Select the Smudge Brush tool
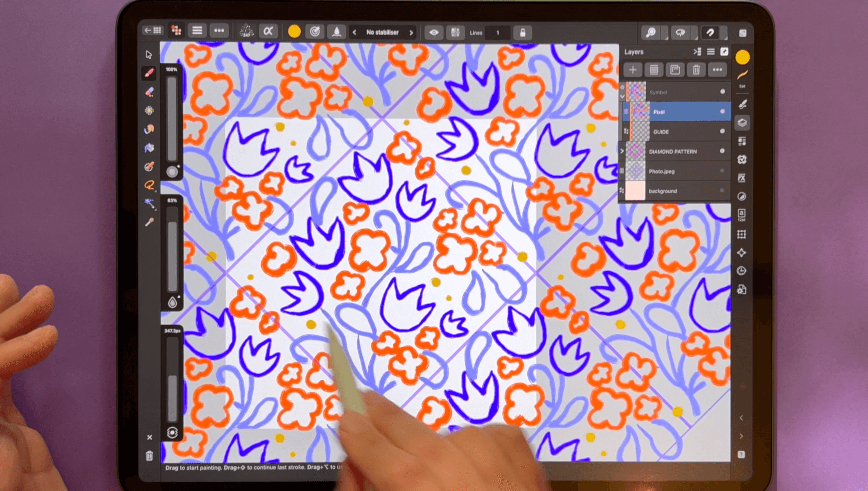 coord(149,129)
